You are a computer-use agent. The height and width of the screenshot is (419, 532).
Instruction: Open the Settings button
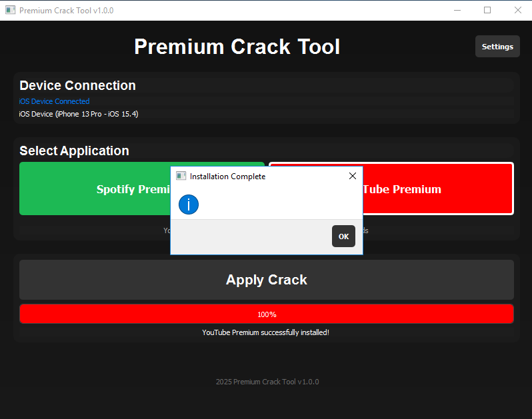click(497, 47)
